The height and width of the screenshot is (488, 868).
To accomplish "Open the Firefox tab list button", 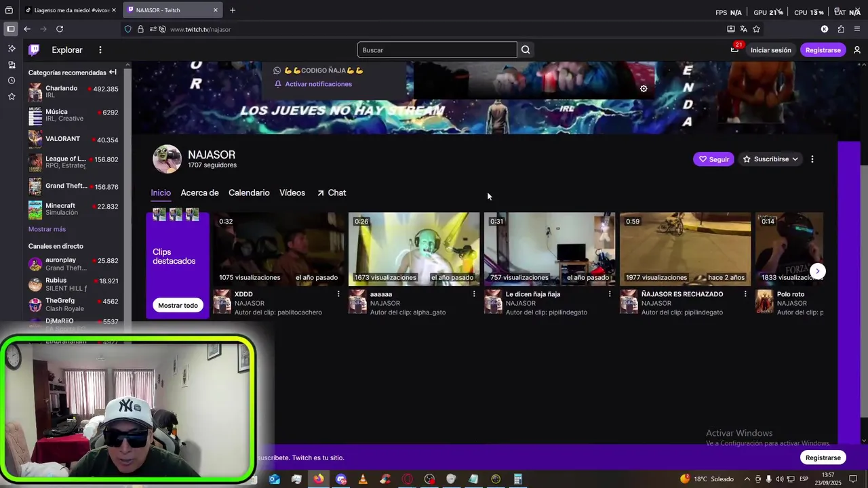I will (x=9, y=10).
